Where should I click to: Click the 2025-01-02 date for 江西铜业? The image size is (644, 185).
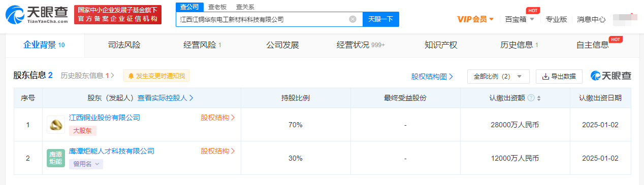coord(600,125)
